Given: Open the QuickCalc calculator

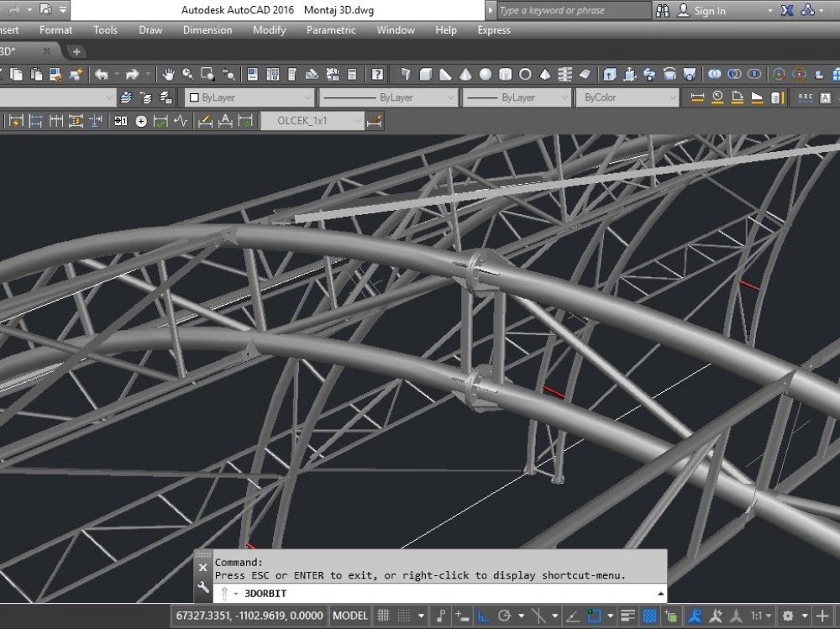Looking at the screenshot, I should (352, 75).
